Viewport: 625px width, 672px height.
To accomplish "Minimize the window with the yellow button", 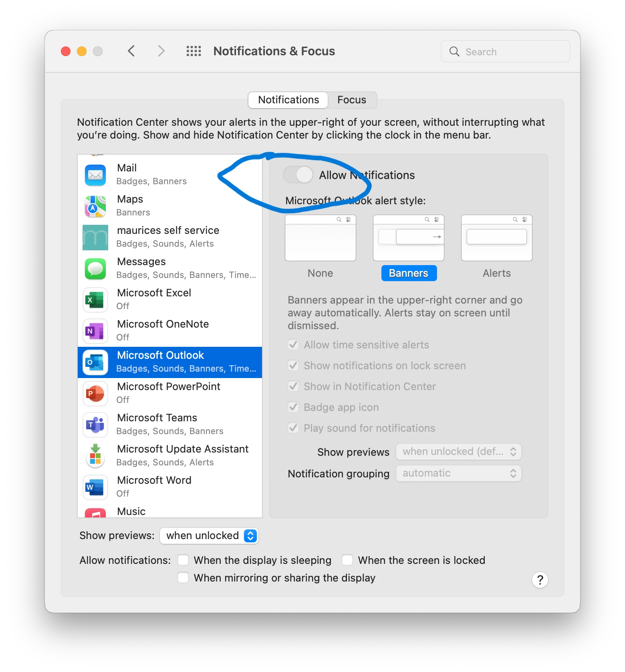I will (82, 51).
